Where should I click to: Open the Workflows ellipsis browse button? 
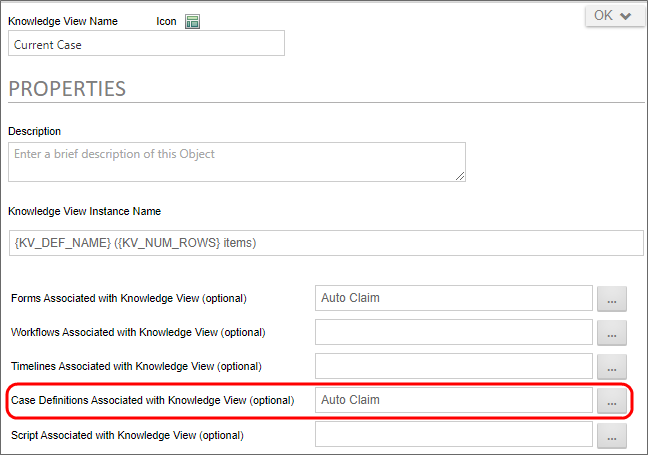[611, 333]
